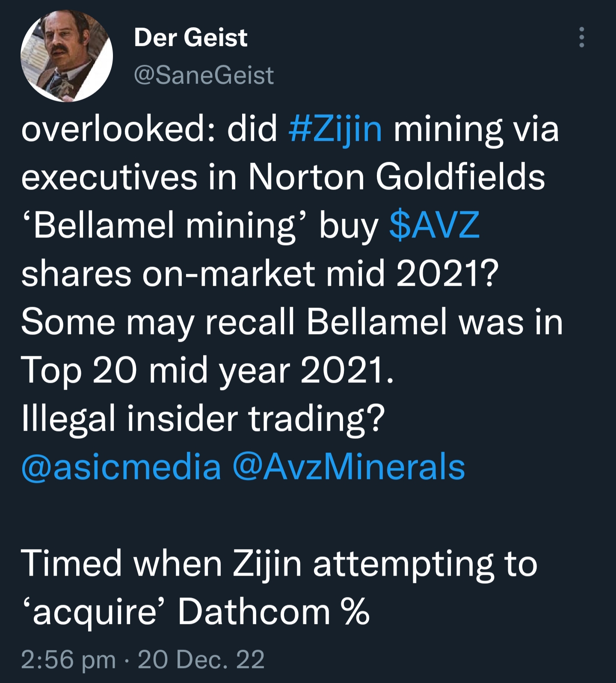The image size is (616, 683).
Task: Click the text 'Some may recall Bellamel'
Action: tap(234, 322)
